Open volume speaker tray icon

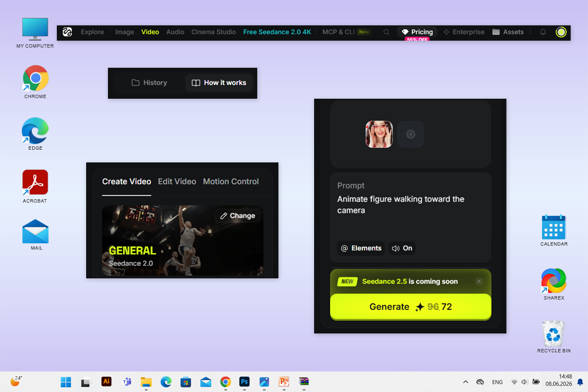point(524,382)
